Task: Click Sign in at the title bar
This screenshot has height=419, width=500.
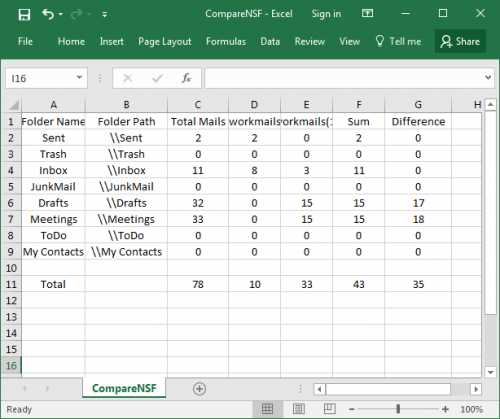Action: point(326,14)
